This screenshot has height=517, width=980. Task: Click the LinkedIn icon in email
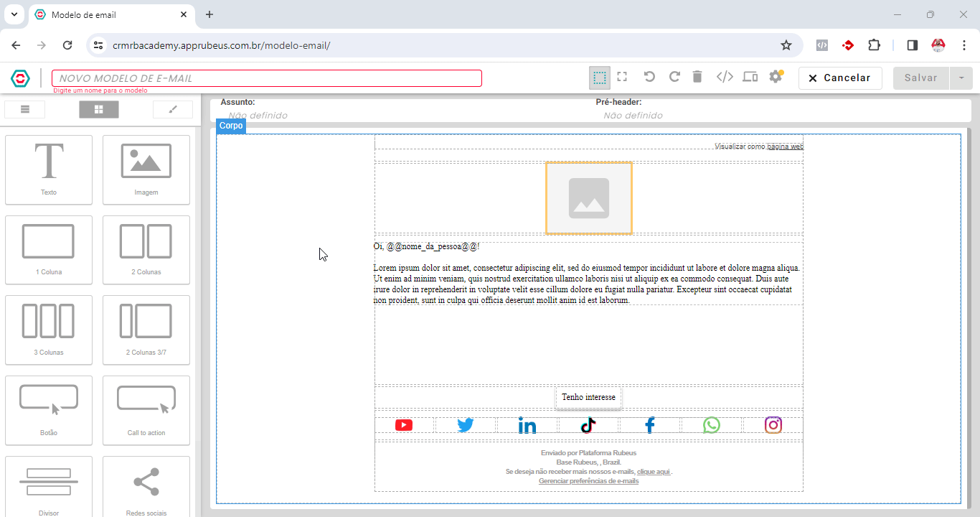coord(527,425)
